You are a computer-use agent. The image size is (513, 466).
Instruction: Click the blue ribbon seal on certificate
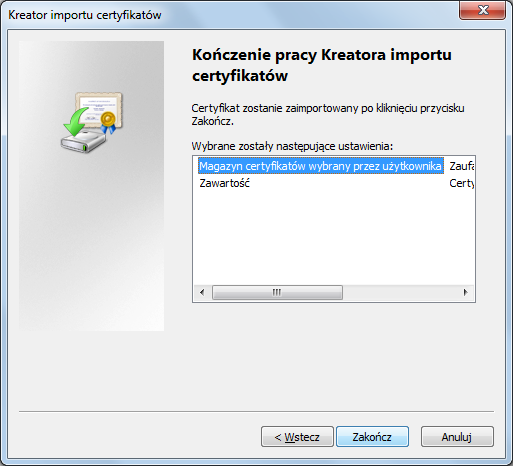point(108,123)
